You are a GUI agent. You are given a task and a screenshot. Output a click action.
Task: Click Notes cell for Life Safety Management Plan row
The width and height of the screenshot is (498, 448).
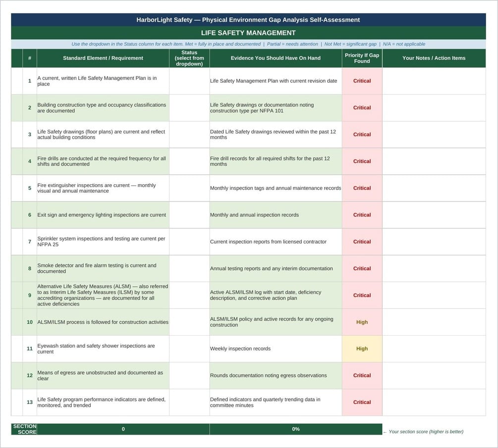(434, 81)
